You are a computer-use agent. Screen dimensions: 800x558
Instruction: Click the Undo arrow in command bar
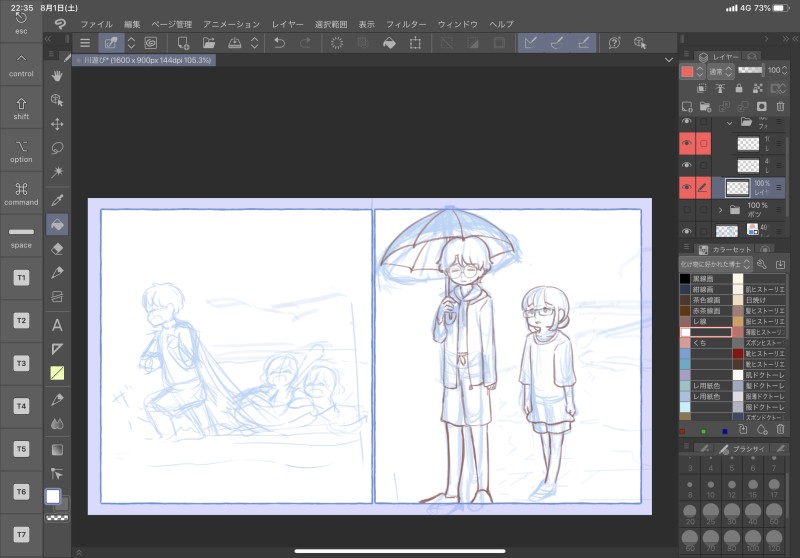pos(279,43)
